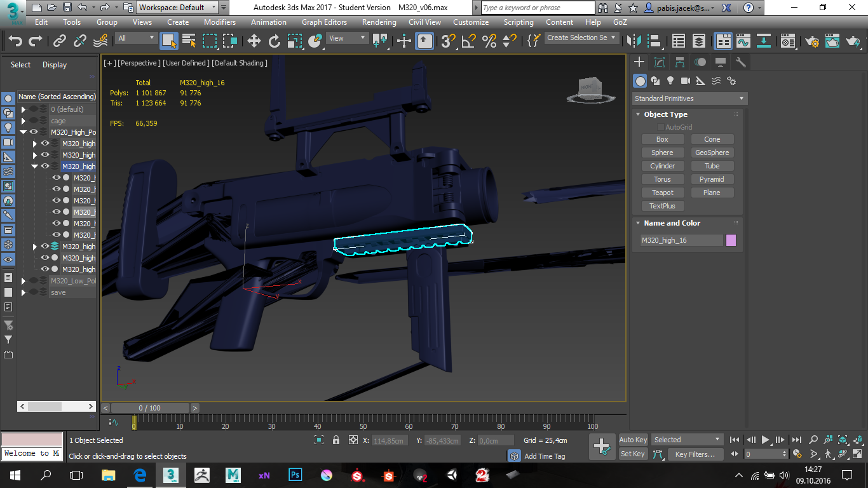Open the Customize menu

471,22
